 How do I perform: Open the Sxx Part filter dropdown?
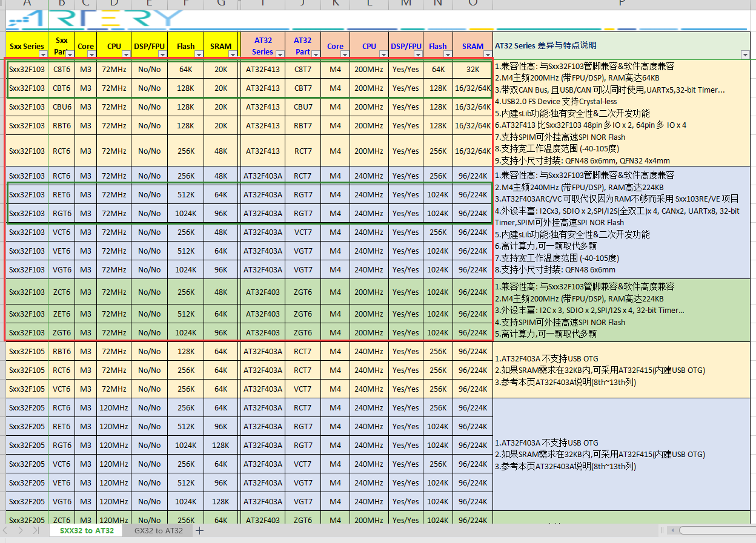coord(70,54)
